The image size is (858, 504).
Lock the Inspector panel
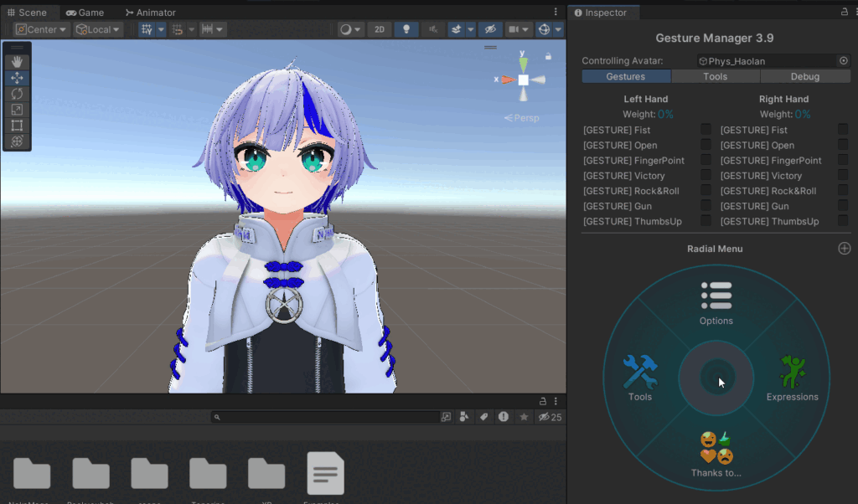pyautogui.click(x=845, y=12)
